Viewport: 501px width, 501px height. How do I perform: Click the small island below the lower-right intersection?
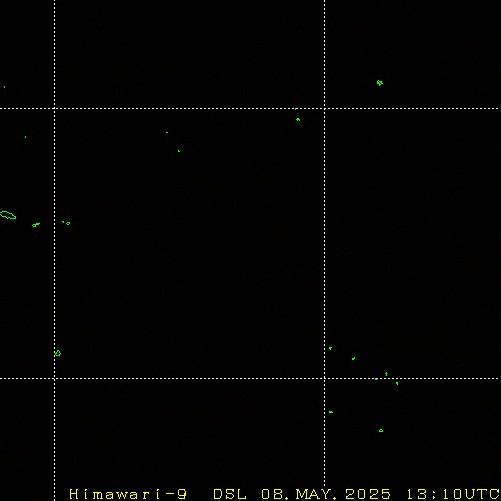331,412
